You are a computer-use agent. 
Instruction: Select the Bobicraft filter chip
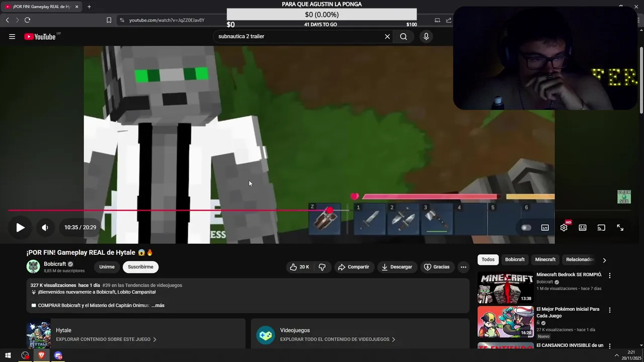pos(515,259)
